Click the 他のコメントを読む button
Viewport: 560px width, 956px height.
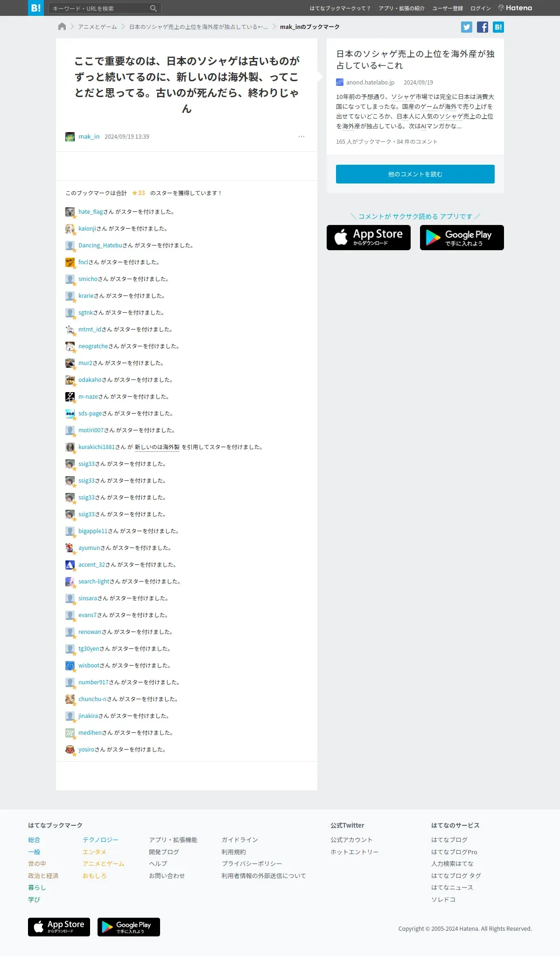pyautogui.click(x=415, y=174)
